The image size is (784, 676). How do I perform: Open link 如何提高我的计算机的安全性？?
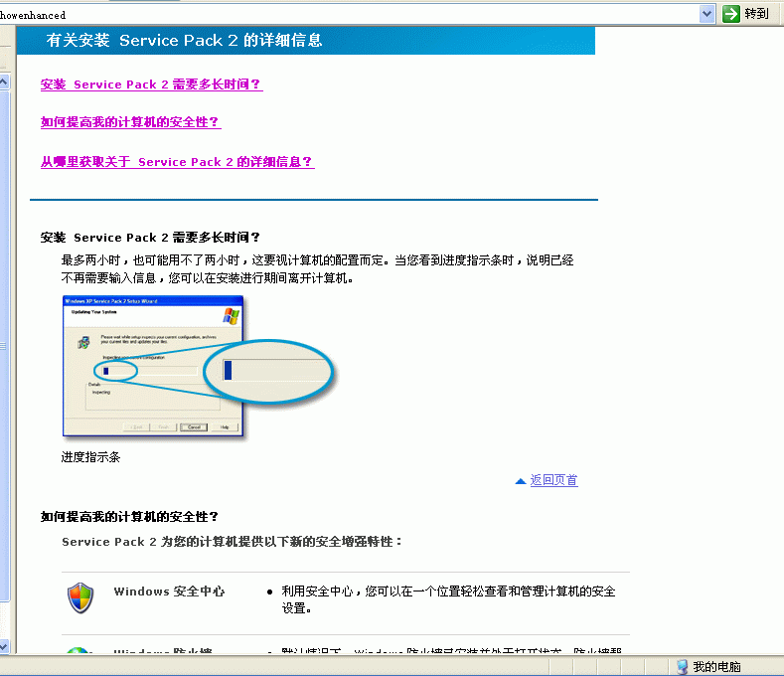(x=130, y=121)
